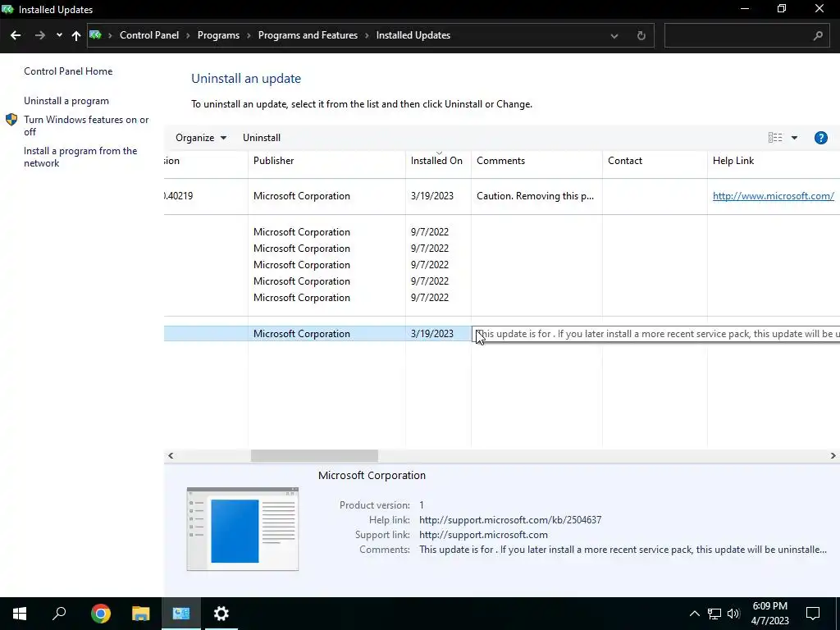Viewport: 840px width, 630px height.
Task: Click help link http://support.microsoft.com/kb/2504637
Action: tap(510, 520)
